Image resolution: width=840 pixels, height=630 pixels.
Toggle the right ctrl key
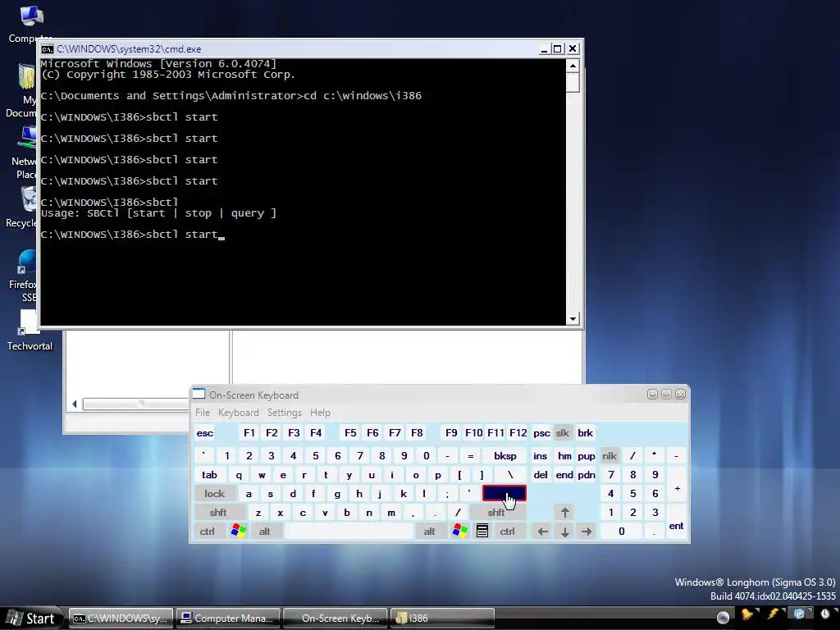coord(507,532)
